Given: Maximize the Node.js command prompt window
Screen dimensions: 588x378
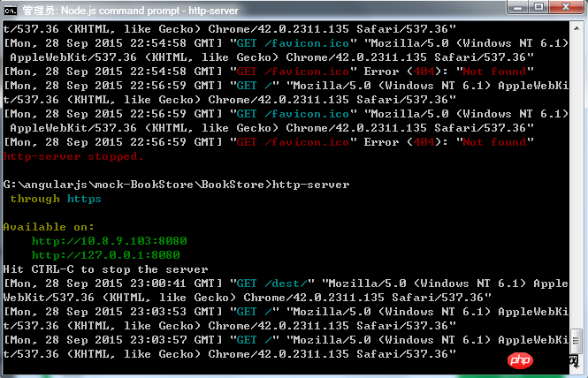Looking at the screenshot, I should 538,7.
